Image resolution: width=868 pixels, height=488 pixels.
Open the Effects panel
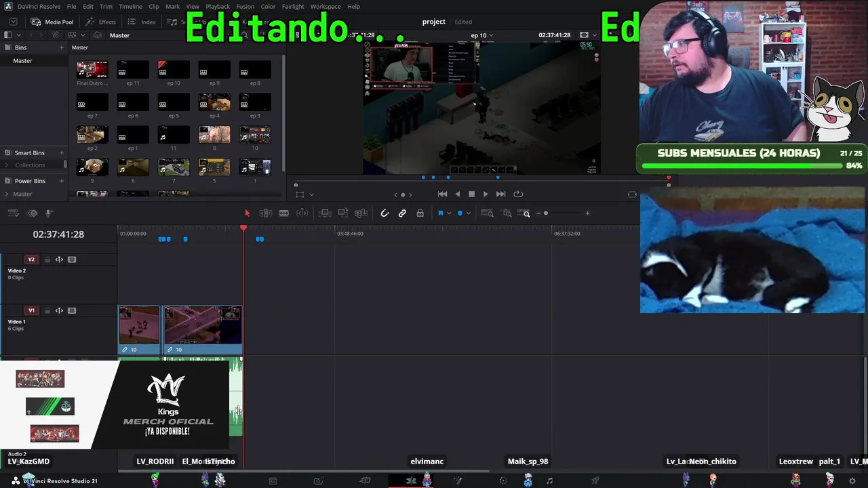(x=101, y=22)
